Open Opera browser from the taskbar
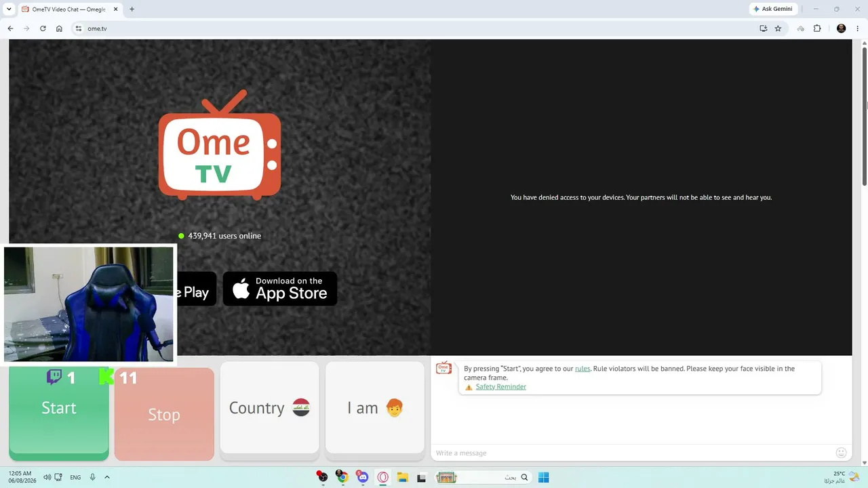868x488 pixels. tap(382, 477)
